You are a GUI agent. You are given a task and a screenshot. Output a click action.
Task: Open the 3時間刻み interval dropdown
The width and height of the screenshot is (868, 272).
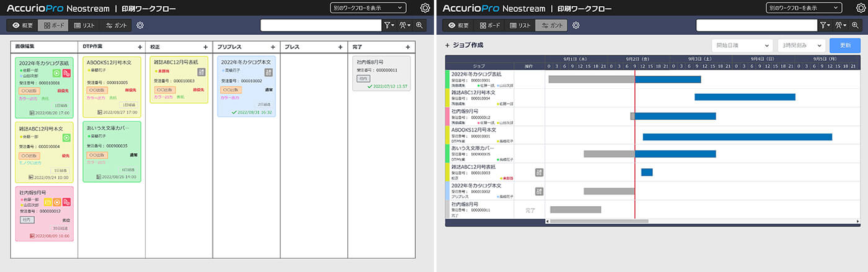(x=802, y=45)
